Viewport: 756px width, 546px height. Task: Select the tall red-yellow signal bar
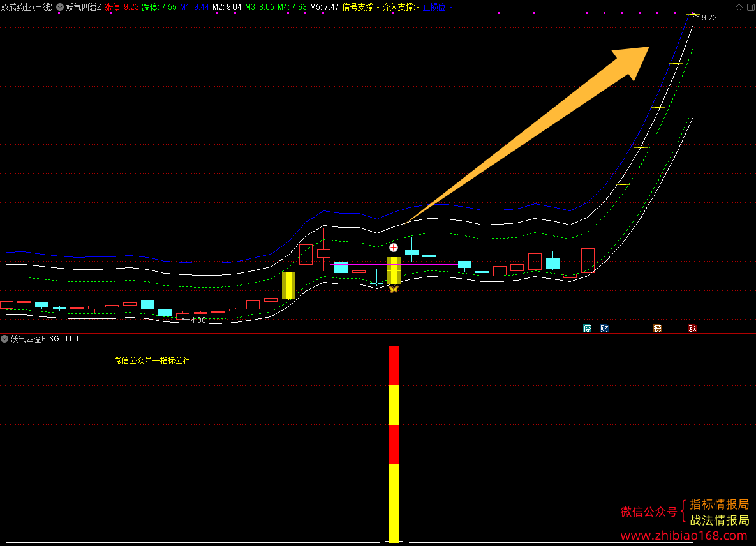coord(394,444)
